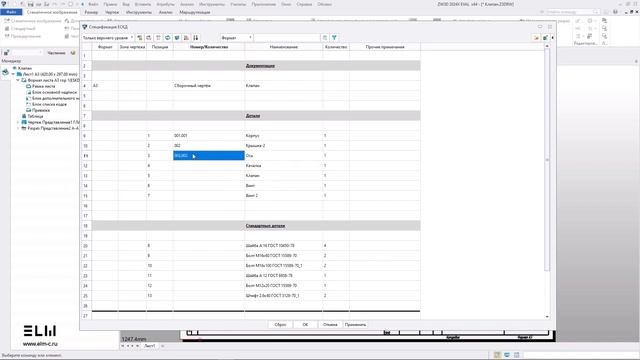Viewport: 640px width, 360px height.
Task: Click top icon in right ribbon column
Action: tap(604, 20)
